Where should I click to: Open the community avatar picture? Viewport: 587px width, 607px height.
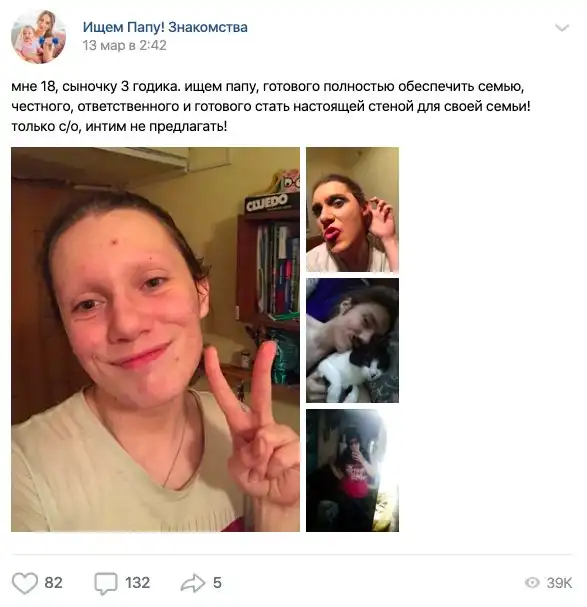[x=38, y=36]
